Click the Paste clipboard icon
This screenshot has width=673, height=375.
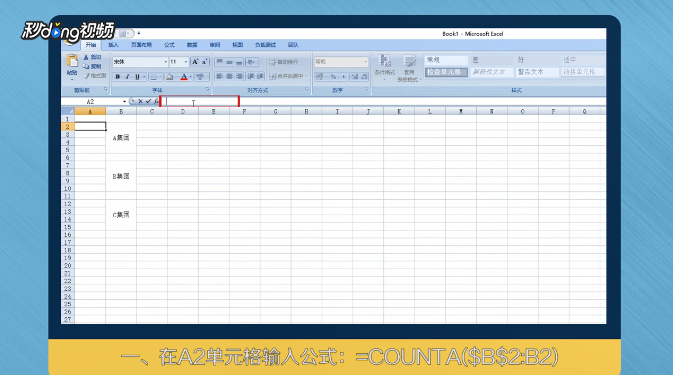point(72,61)
